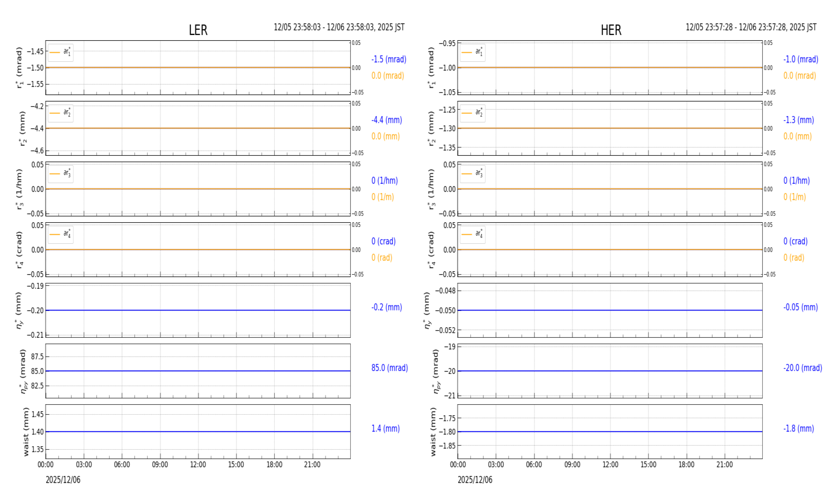Select the LER time range ending 23:58:03
The width and height of the screenshot is (824, 504).
point(339,27)
